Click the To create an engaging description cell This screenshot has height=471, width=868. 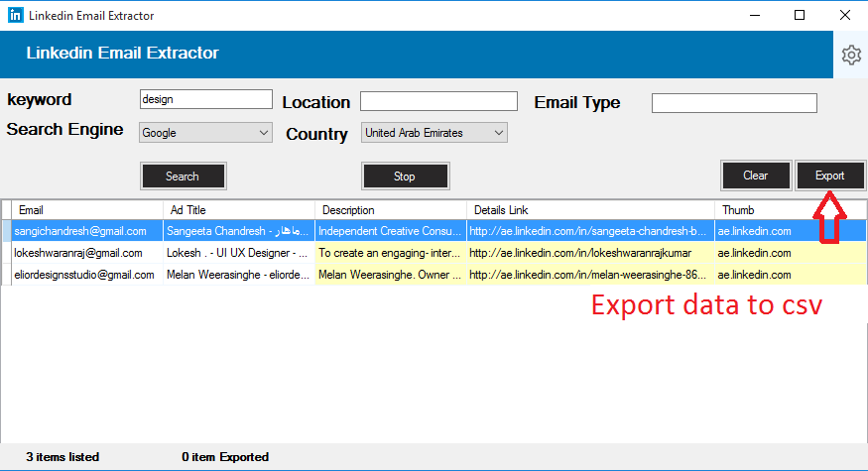391,253
